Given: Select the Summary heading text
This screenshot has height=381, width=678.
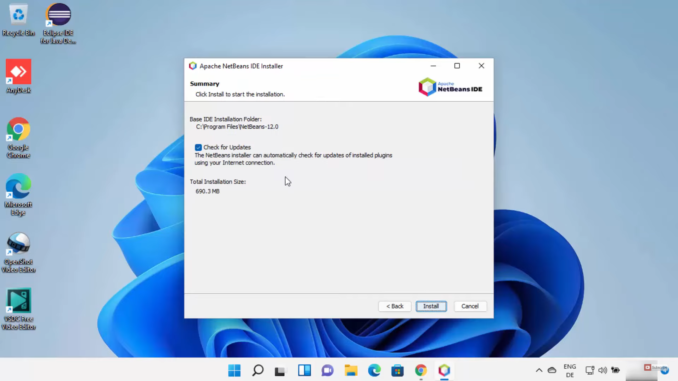Looking at the screenshot, I should point(205,84).
